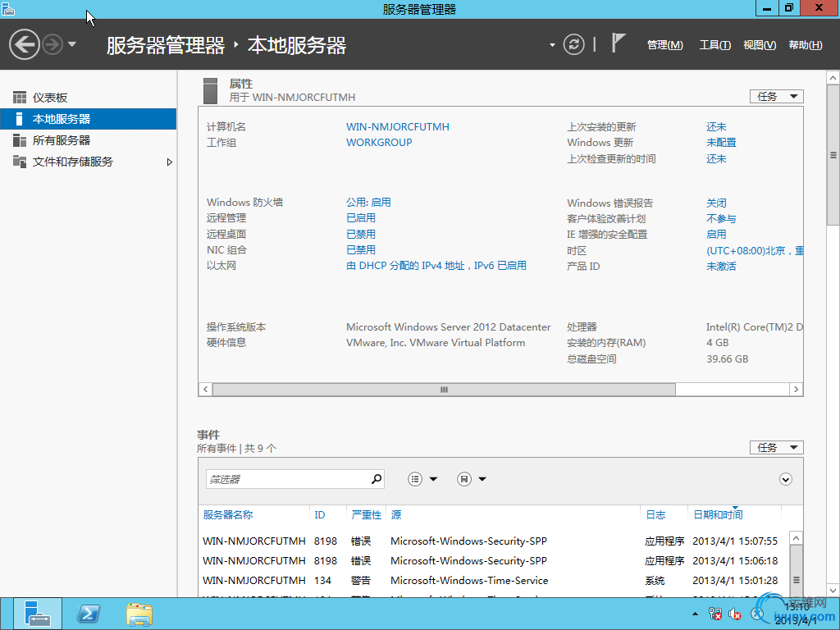Image resolution: width=840 pixels, height=630 pixels.
Task: Click the properties scrollbar right arrow
Action: pyautogui.click(x=796, y=390)
